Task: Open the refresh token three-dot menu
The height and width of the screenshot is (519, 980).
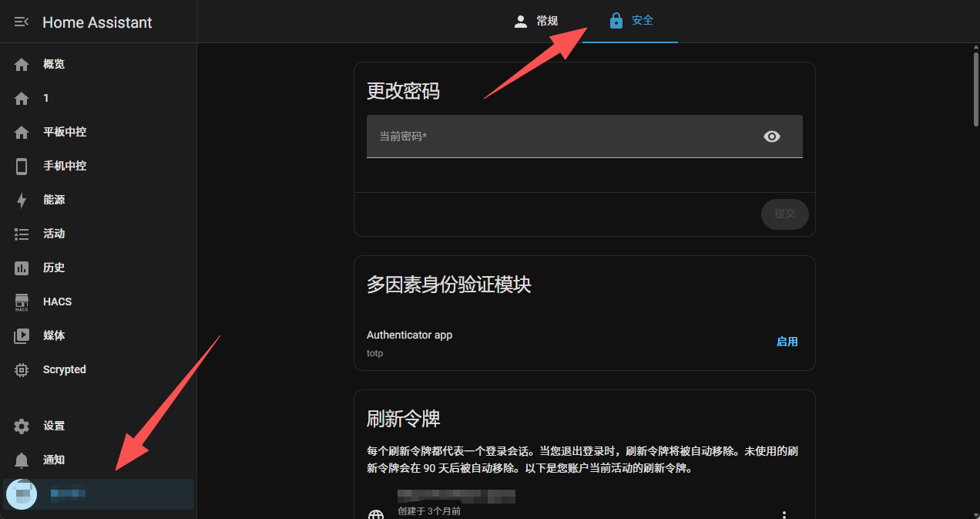Action: [x=784, y=515]
